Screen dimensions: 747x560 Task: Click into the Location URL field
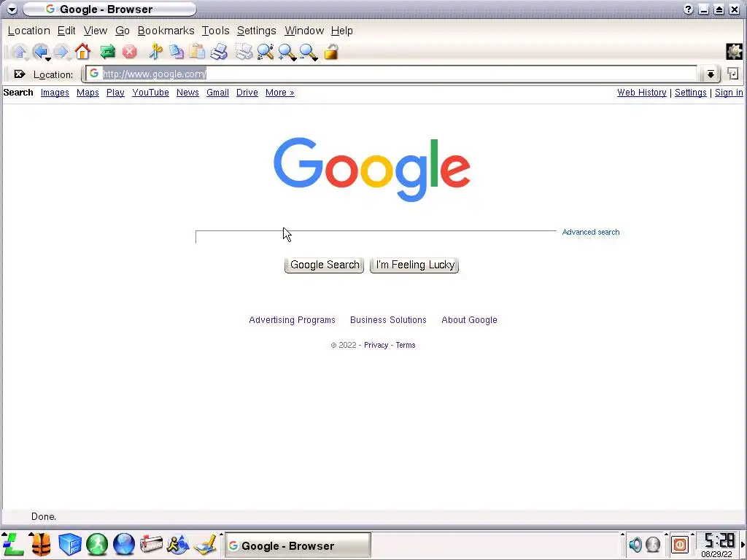click(x=391, y=74)
